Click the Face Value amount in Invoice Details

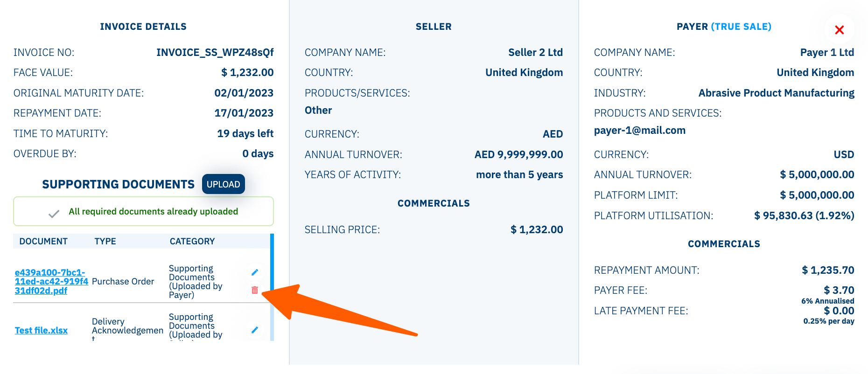click(247, 73)
